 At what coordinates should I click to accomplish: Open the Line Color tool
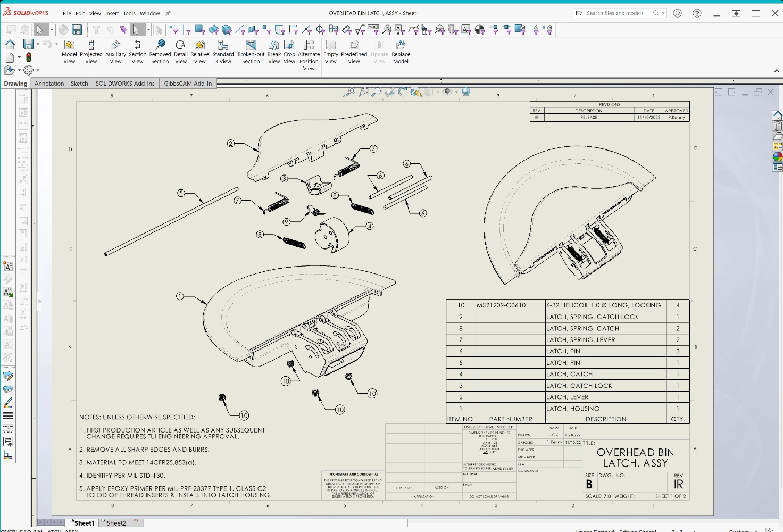click(8, 403)
